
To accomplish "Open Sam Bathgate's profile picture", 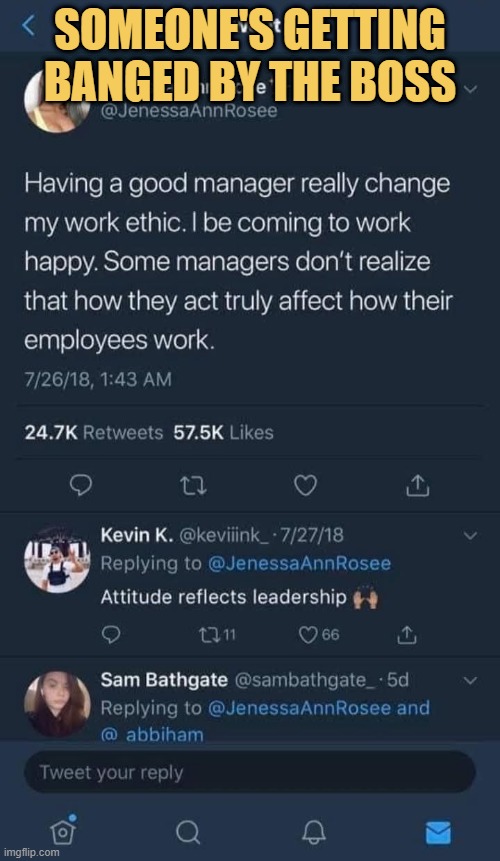I will (57, 704).
